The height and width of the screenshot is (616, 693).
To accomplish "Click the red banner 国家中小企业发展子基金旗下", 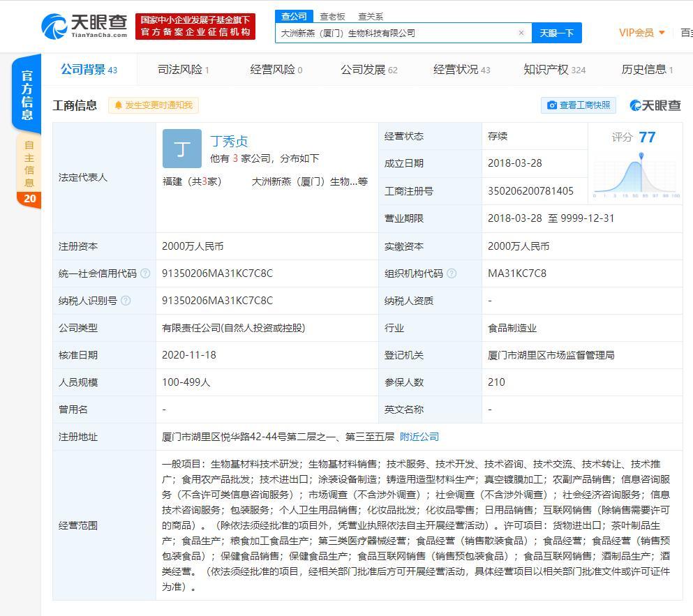I will pos(195,26).
